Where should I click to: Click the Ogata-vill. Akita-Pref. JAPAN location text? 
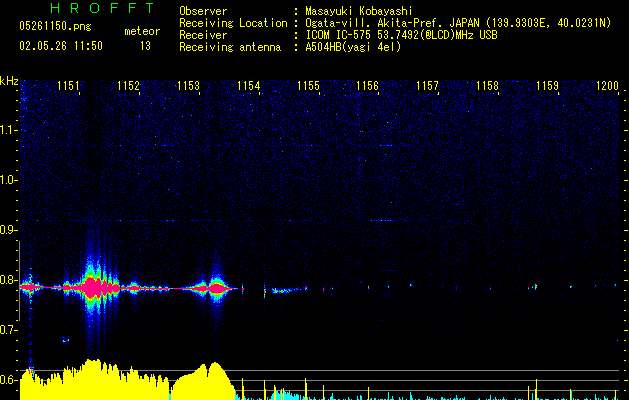click(x=458, y=23)
